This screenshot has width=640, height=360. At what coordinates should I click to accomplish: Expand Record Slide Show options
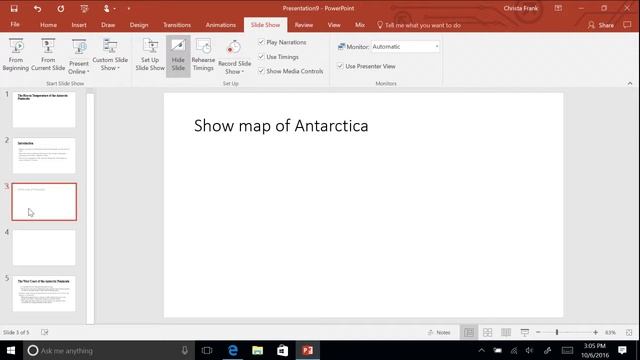click(234, 67)
